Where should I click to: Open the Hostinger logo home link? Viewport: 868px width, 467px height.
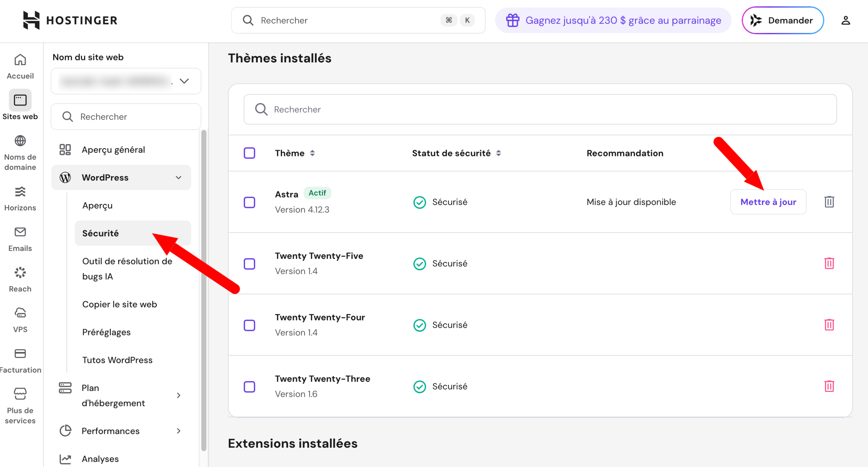pos(70,20)
